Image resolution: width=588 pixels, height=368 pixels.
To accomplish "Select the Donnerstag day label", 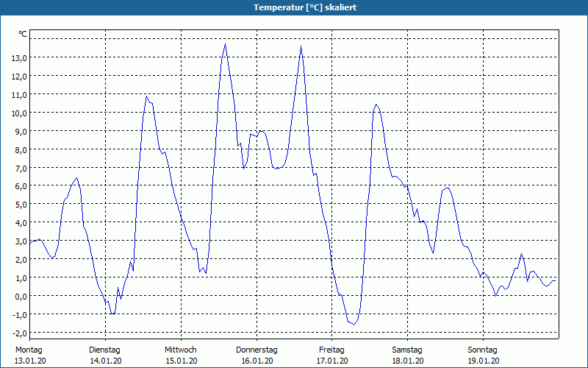I will 257,350.
